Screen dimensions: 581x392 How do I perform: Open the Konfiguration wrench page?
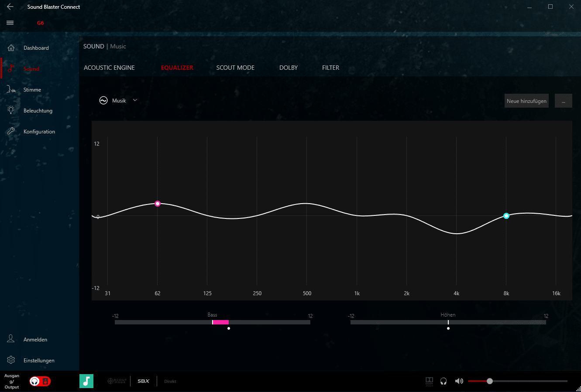[x=39, y=132]
